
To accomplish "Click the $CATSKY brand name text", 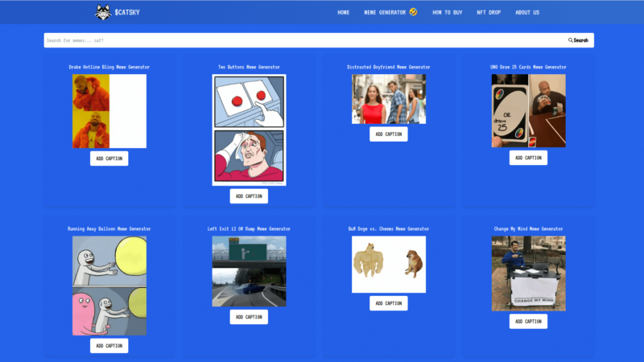I will click(128, 13).
